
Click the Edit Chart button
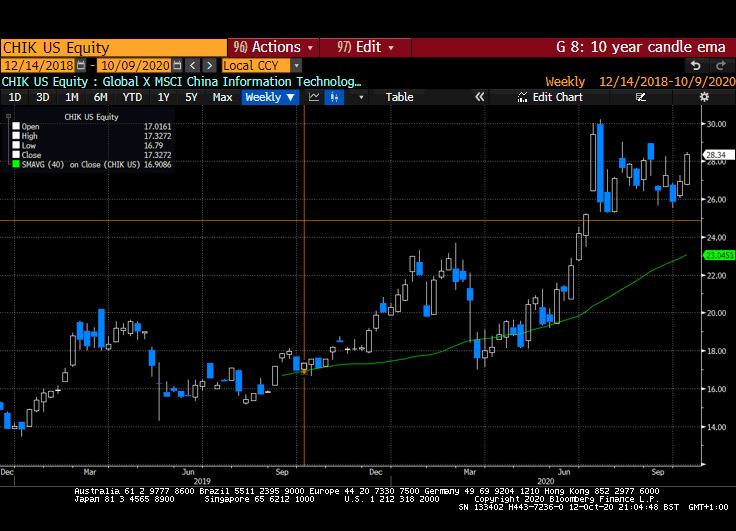550,97
